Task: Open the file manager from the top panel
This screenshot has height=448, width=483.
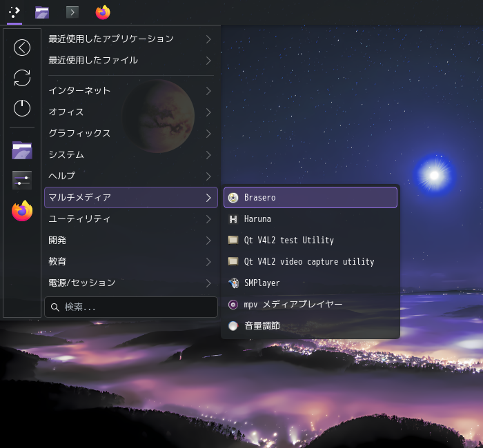Action: (x=42, y=12)
